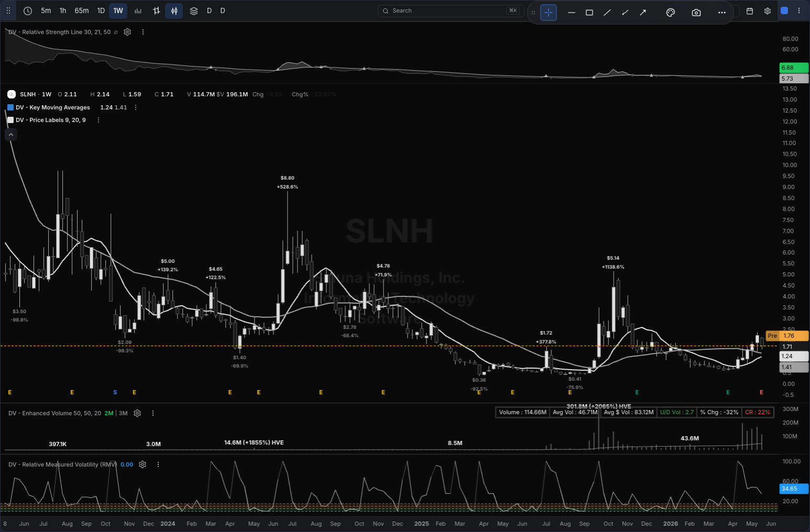The image size is (810, 532).
Task: Open Enhanced Volume settings gear
Action: (137, 413)
